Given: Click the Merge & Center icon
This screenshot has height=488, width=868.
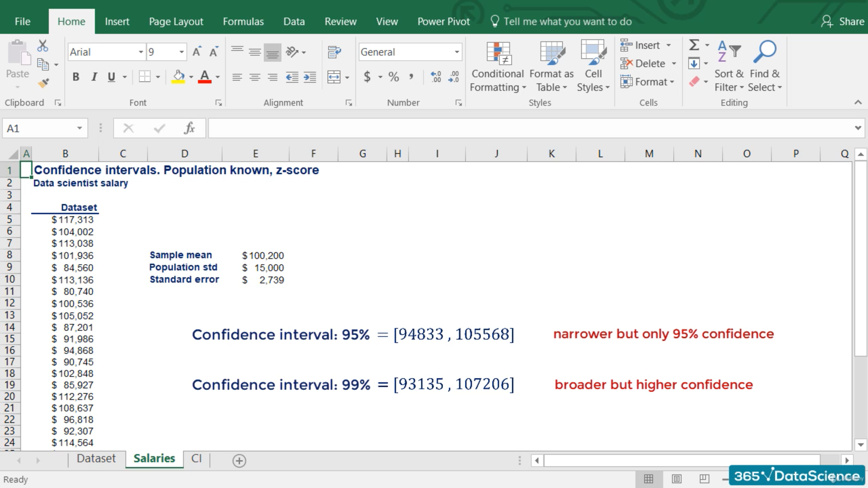Looking at the screenshot, I should [334, 77].
